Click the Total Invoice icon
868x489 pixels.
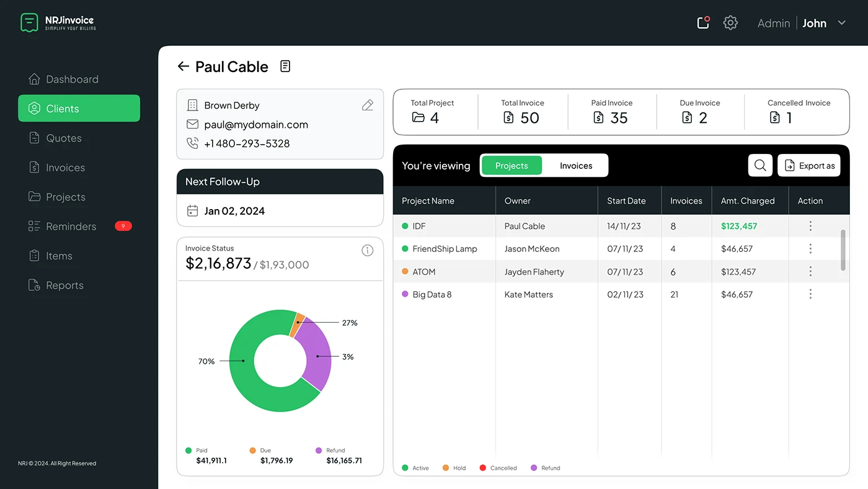(508, 117)
